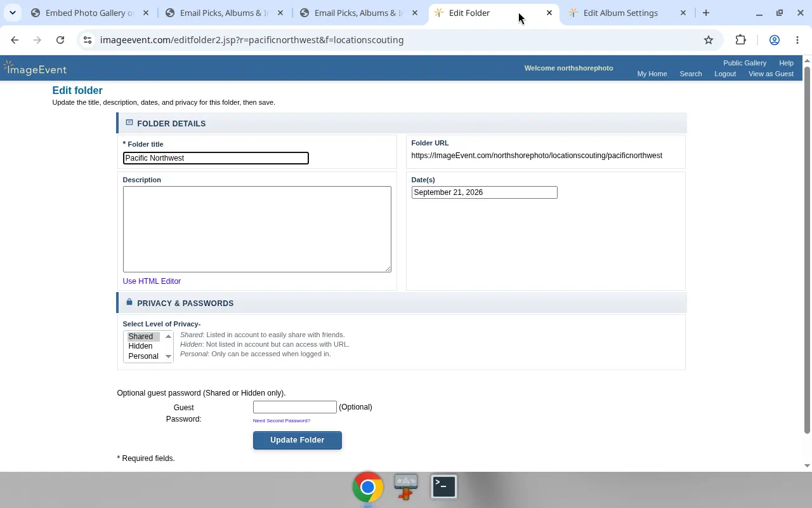Open the Use HTML Editor link
This screenshot has height=508, width=812.
pos(152,281)
